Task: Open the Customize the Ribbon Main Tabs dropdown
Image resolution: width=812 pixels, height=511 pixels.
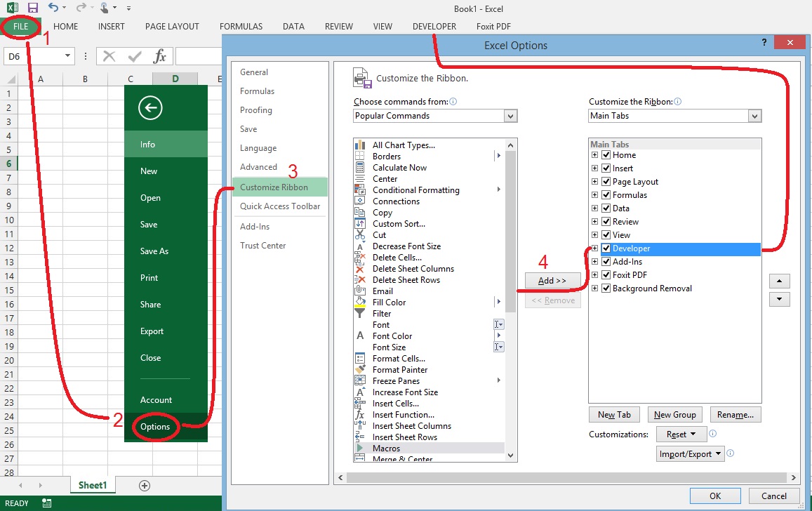Action: pyautogui.click(x=754, y=116)
